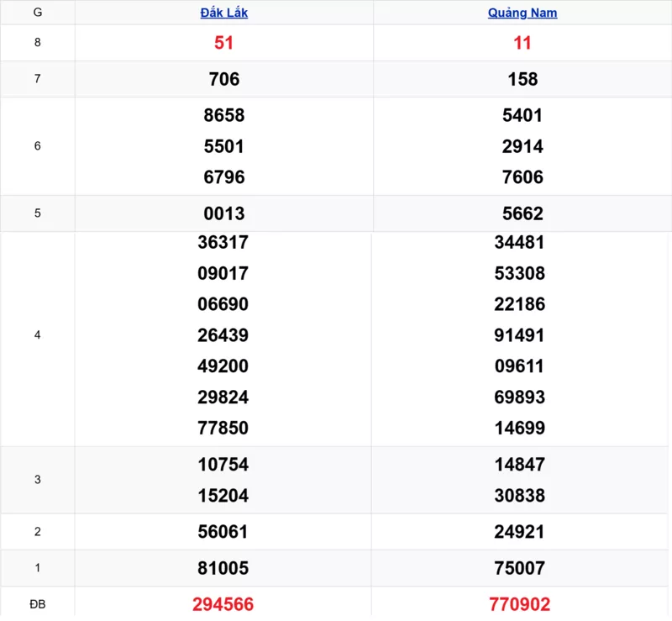Screen dimensions: 672x621
Task: Click Đắk Lắk special prize number 294566
Action: pos(223,604)
